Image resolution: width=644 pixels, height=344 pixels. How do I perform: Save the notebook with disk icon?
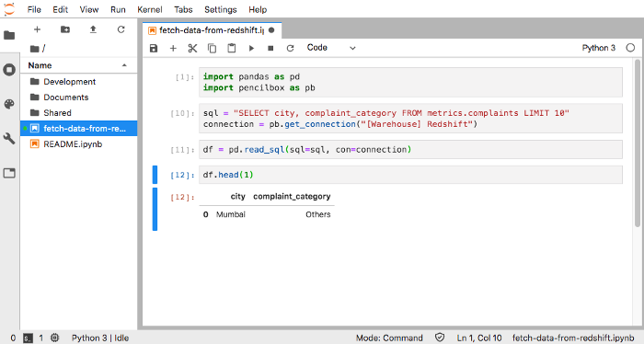pyautogui.click(x=154, y=48)
